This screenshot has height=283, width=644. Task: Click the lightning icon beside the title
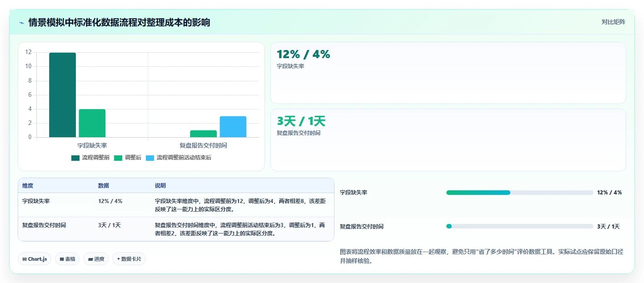click(21, 22)
